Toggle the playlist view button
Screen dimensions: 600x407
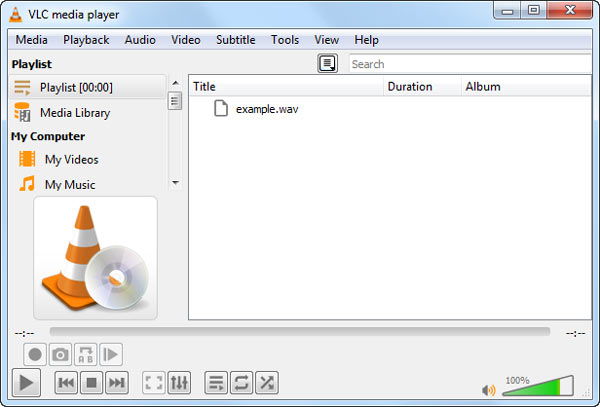(216, 382)
